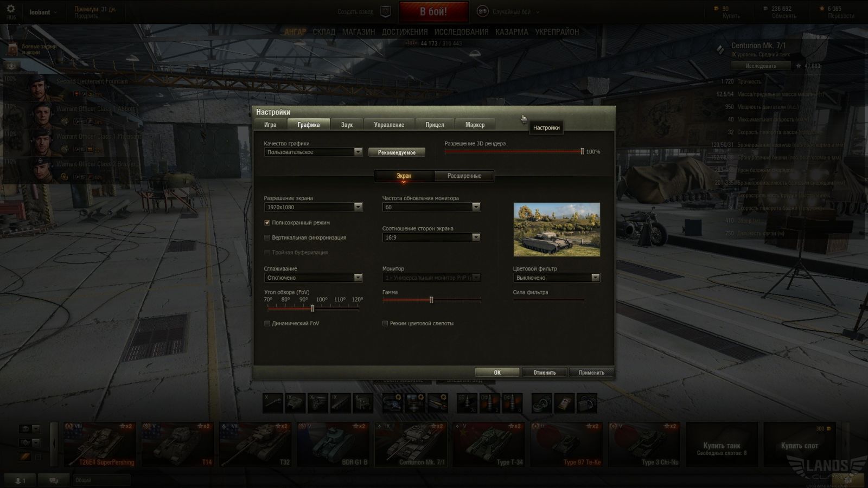This screenshot has height=488, width=868.
Task: Click the Рекомендуемое quality button
Action: [397, 152]
